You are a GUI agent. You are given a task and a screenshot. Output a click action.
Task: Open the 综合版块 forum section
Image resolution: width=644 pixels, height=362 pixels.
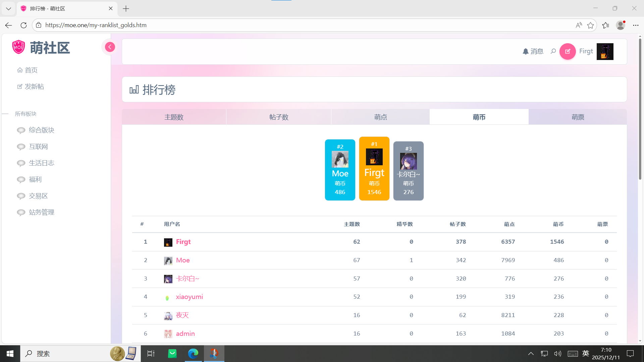[41, 130]
